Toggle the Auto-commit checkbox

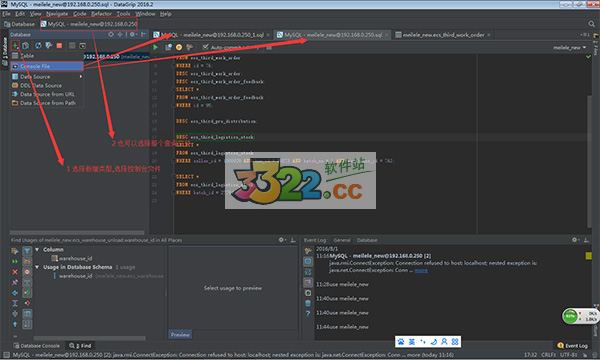pyautogui.click(x=205, y=47)
